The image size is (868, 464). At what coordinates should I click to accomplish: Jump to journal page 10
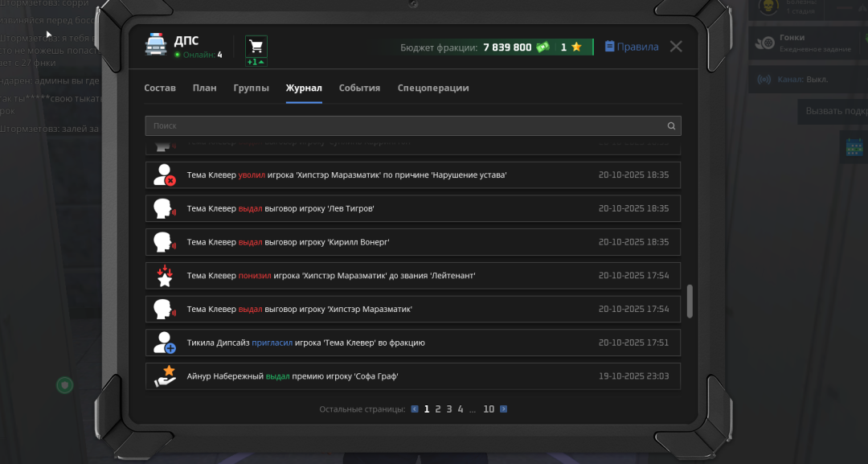(489, 409)
